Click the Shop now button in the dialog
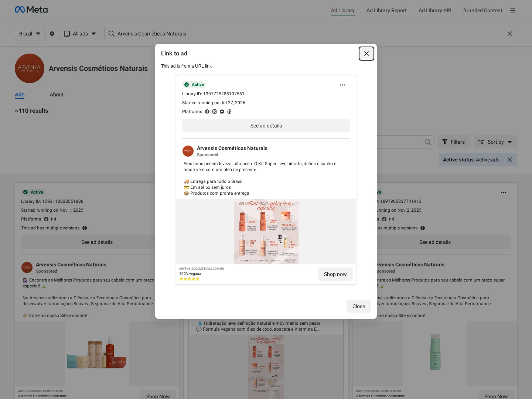 [x=335, y=274]
